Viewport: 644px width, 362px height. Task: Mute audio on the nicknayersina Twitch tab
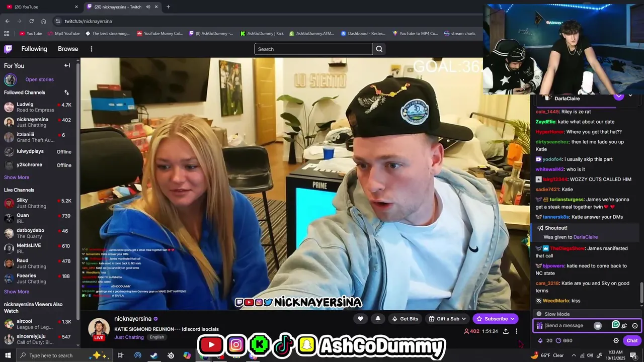(148, 7)
